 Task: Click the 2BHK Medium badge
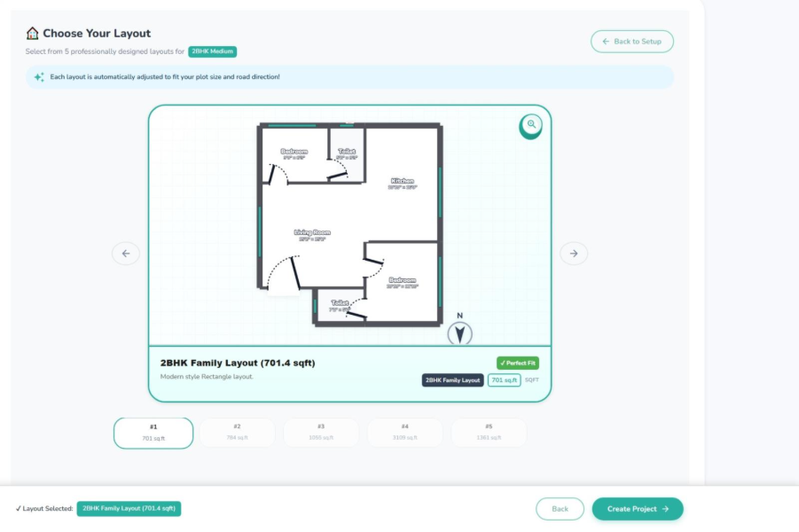click(x=212, y=51)
